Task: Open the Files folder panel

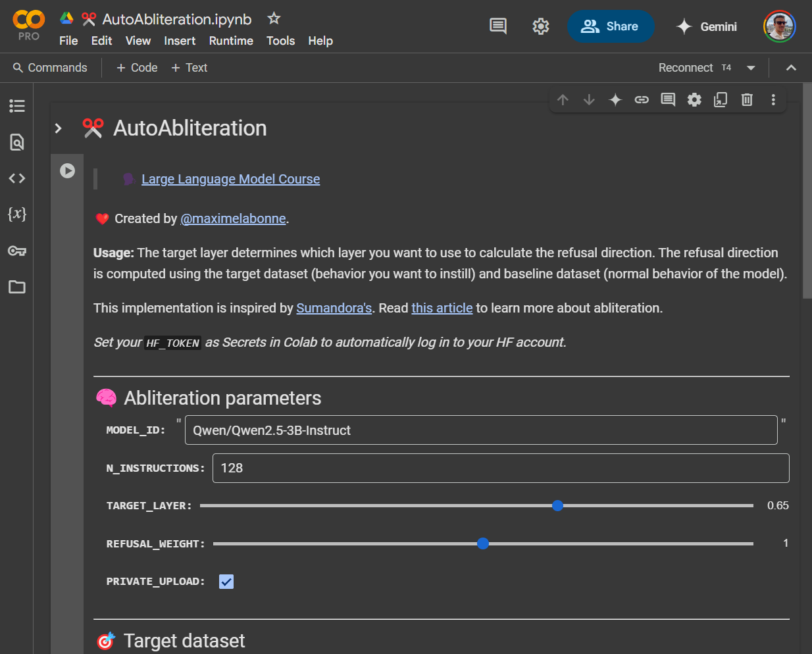Action: click(x=17, y=287)
